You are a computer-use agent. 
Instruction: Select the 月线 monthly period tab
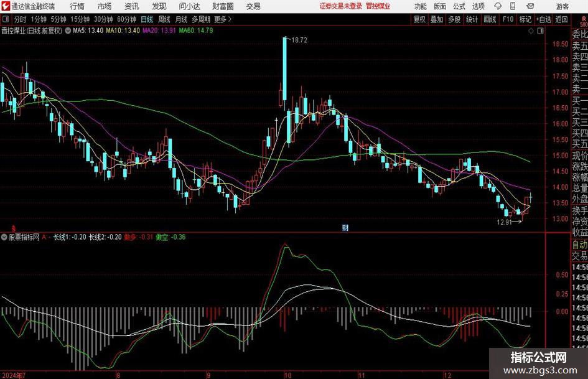click(182, 19)
